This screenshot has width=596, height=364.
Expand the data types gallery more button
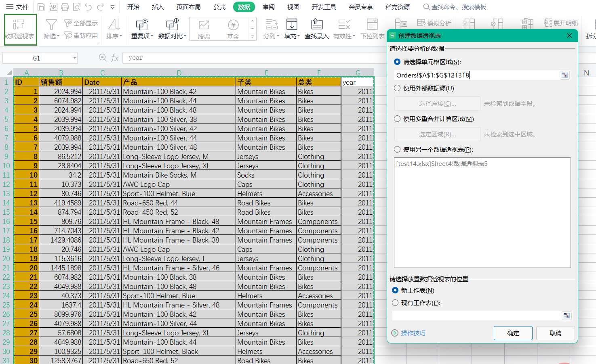(253, 36)
